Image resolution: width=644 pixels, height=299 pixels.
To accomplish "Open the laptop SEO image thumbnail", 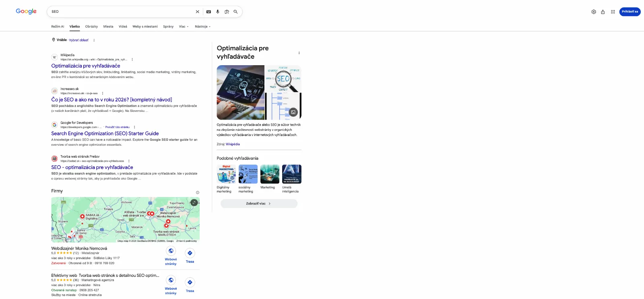I will point(241,93).
